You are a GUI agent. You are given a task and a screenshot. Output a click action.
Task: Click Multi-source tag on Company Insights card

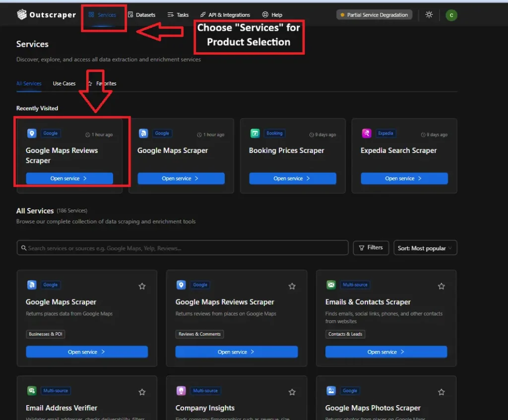pos(205,391)
